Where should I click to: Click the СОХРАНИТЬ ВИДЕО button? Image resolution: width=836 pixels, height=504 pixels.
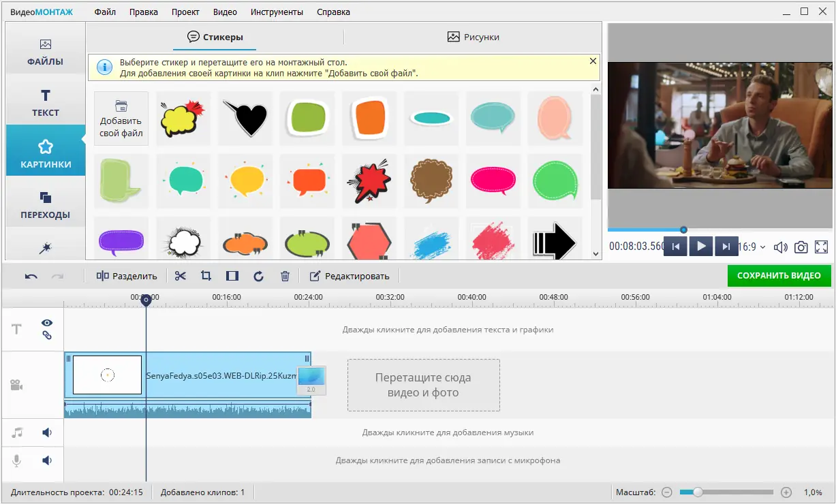point(779,276)
